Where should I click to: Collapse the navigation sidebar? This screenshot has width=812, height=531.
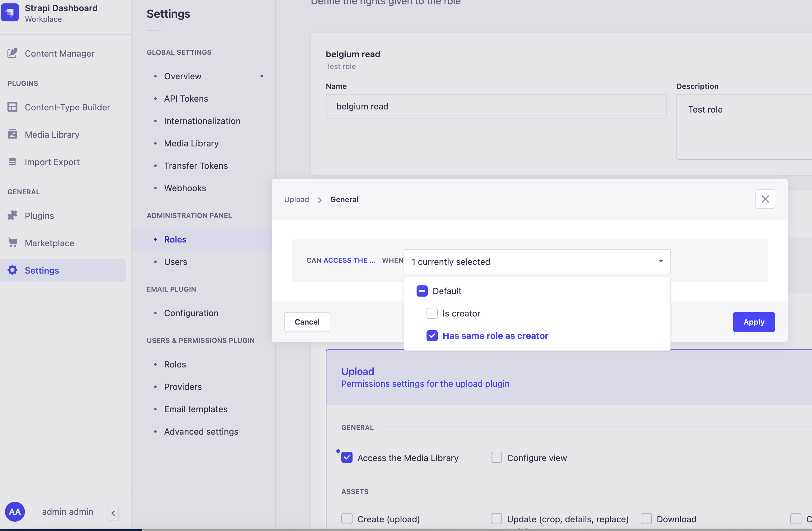[113, 513]
